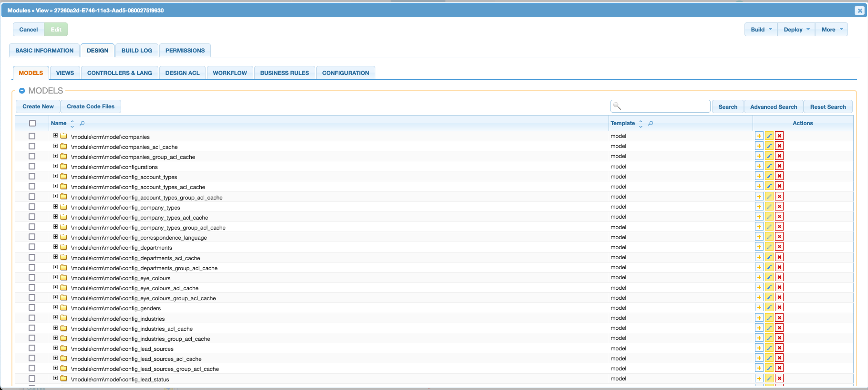Open the BUSINESS RULES sub-tab
868x390 pixels.
coord(285,73)
